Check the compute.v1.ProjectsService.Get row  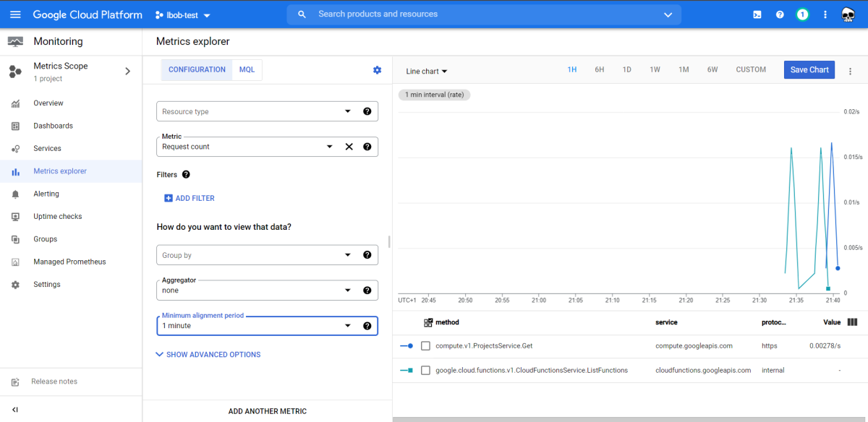coord(425,345)
